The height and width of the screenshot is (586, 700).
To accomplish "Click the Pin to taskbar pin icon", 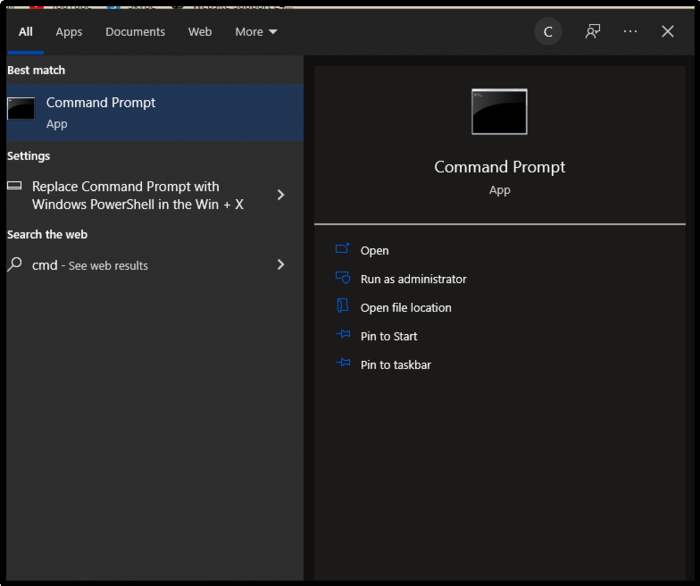I will tap(343, 362).
